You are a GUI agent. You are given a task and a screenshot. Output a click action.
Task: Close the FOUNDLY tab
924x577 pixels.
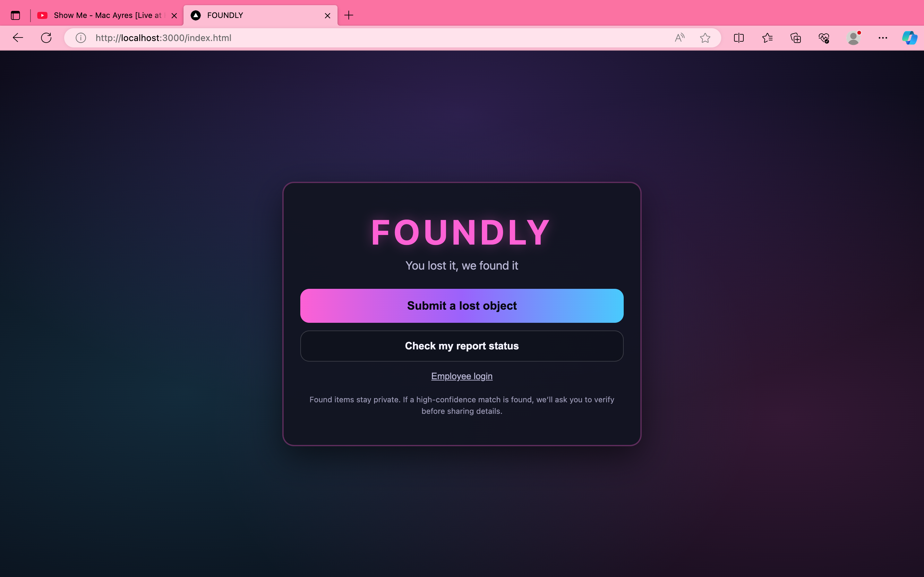328,16
